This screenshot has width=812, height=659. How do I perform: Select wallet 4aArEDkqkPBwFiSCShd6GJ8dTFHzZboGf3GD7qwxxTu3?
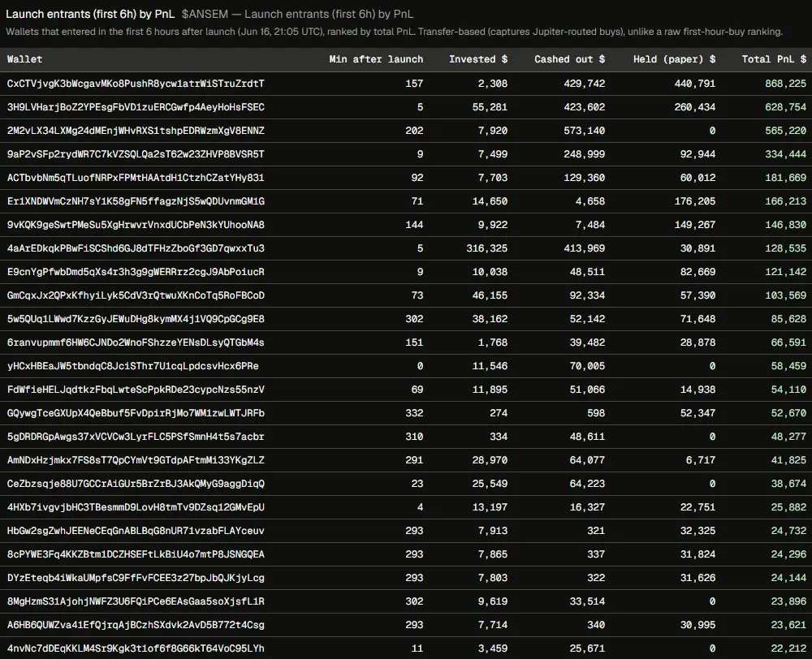tap(136, 248)
